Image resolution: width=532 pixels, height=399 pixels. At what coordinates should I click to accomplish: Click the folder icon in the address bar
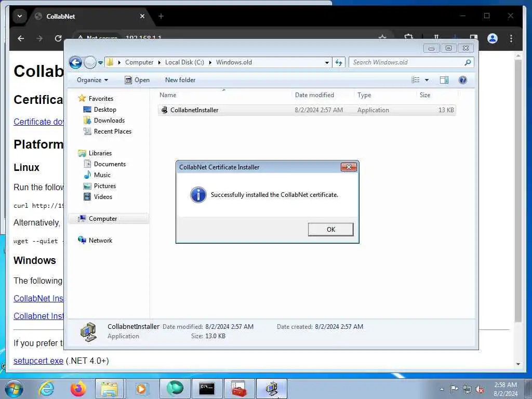[x=110, y=62]
